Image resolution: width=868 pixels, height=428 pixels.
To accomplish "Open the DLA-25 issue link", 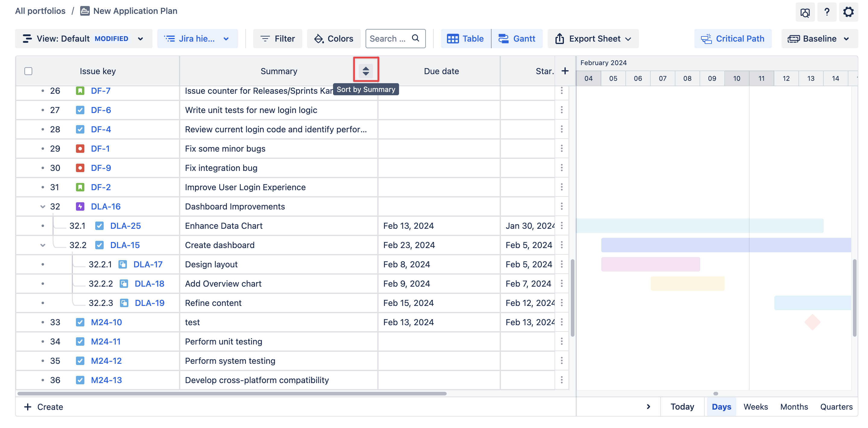I will click(x=125, y=226).
